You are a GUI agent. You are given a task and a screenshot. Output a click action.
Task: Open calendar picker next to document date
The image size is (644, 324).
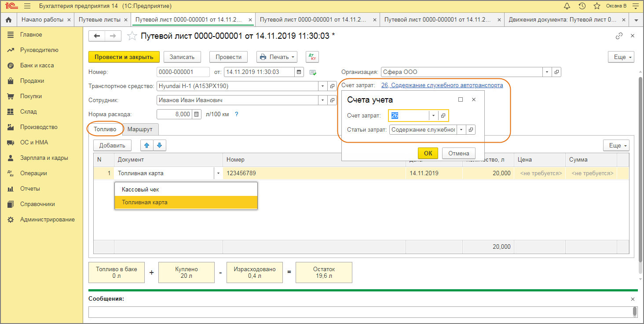point(299,72)
